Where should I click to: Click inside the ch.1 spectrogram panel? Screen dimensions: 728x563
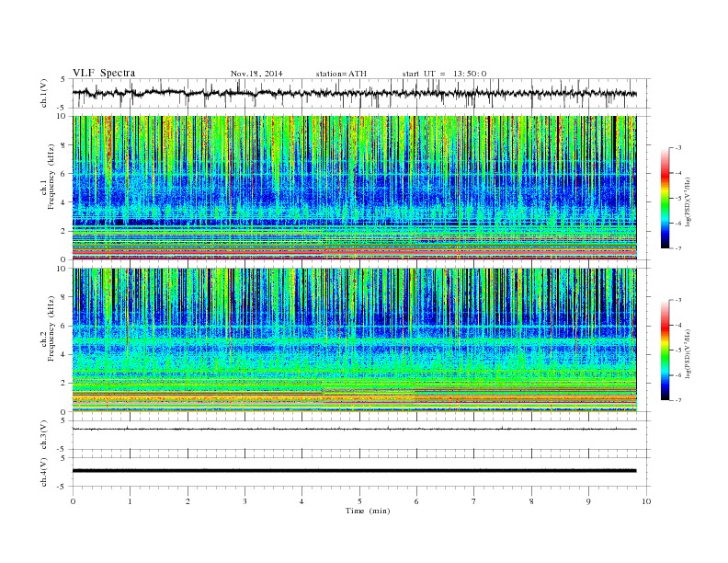(355, 188)
